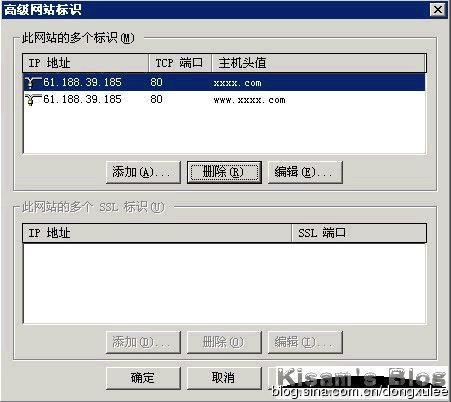451x402 pixels.
Task: Click port 80 in the www.xxxx.com row
Action: point(156,99)
